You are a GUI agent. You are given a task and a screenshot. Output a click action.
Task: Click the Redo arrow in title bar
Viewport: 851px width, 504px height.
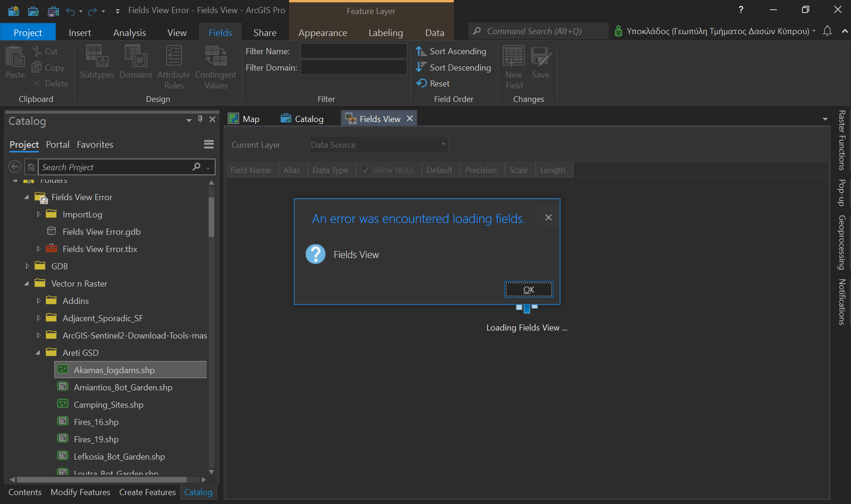tap(92, 11)
